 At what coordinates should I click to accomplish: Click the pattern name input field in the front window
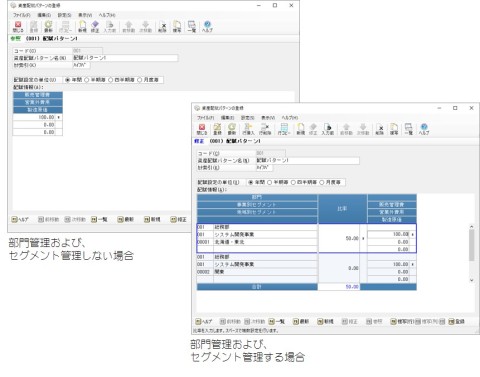pos(308,160)
